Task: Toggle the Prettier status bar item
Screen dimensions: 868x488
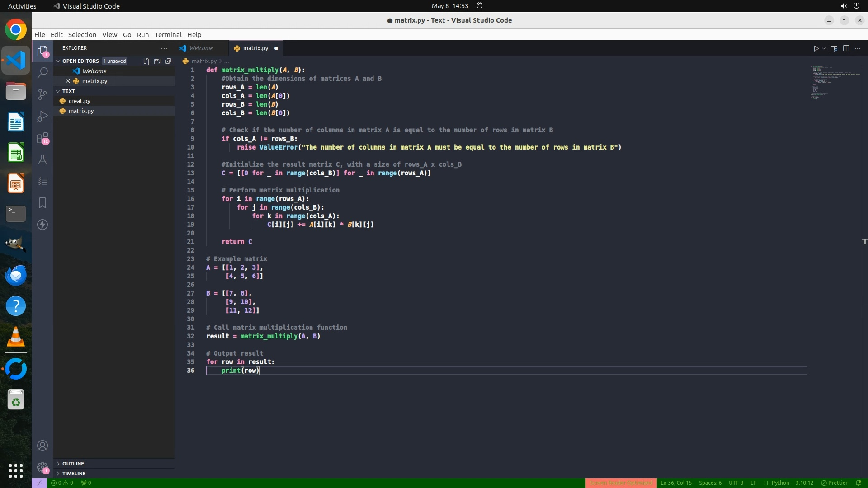Action: 834,483
